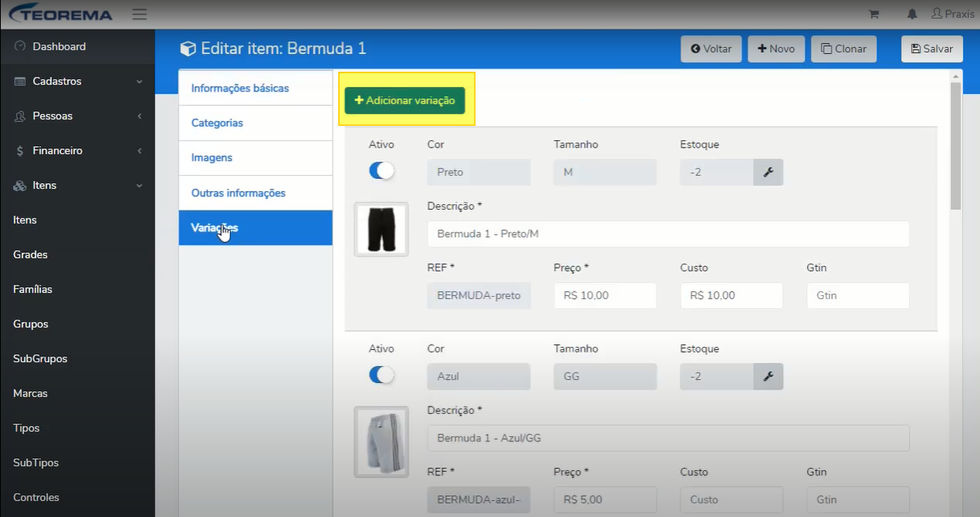
Task: Click the Preço field showing R$ 10,00
Action: [605, 295]
